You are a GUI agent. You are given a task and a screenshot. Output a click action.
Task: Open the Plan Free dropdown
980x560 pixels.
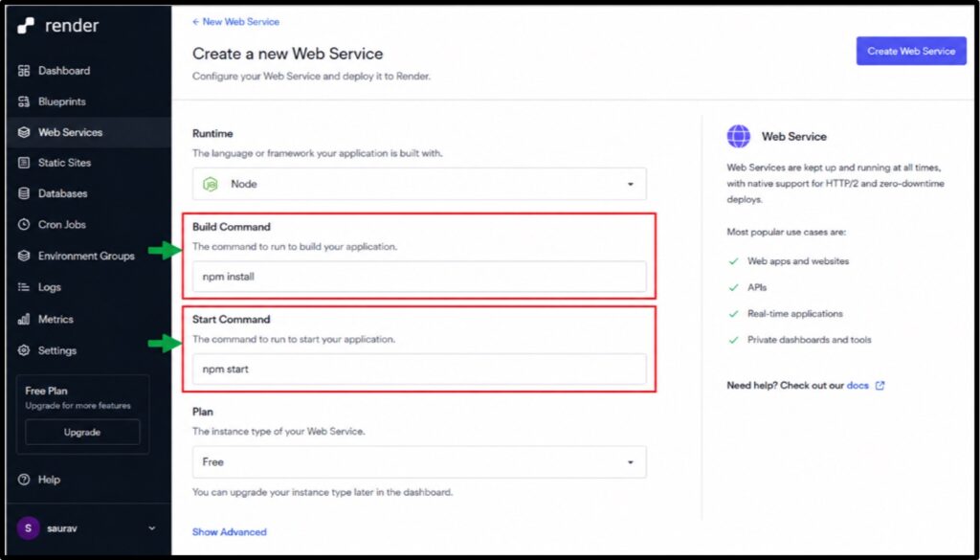point(419,461)
